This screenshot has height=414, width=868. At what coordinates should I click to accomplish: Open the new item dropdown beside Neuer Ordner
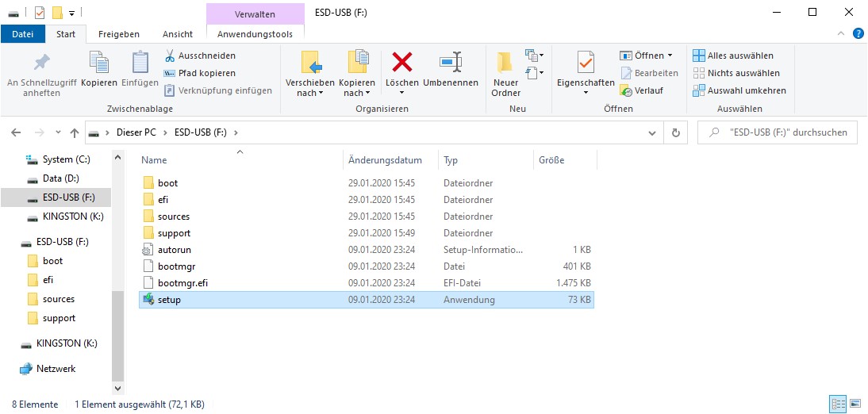point(534,56)
